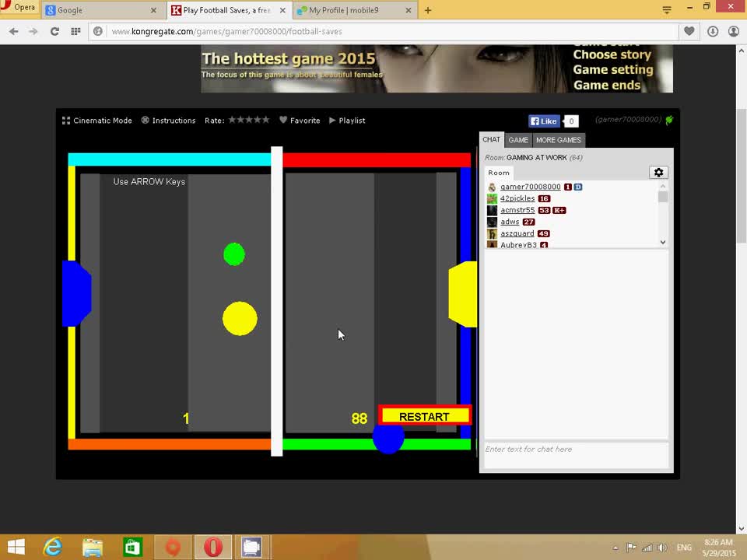Toggle the Facebook Like button
The width and height of the screenshot is (747, 560).
(543, 121)
